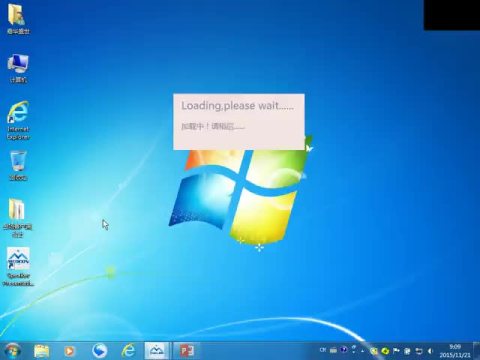Select the Recycle Bin desktop icon
The height and width of the screenshot is (360, 480).
point(18,166)
